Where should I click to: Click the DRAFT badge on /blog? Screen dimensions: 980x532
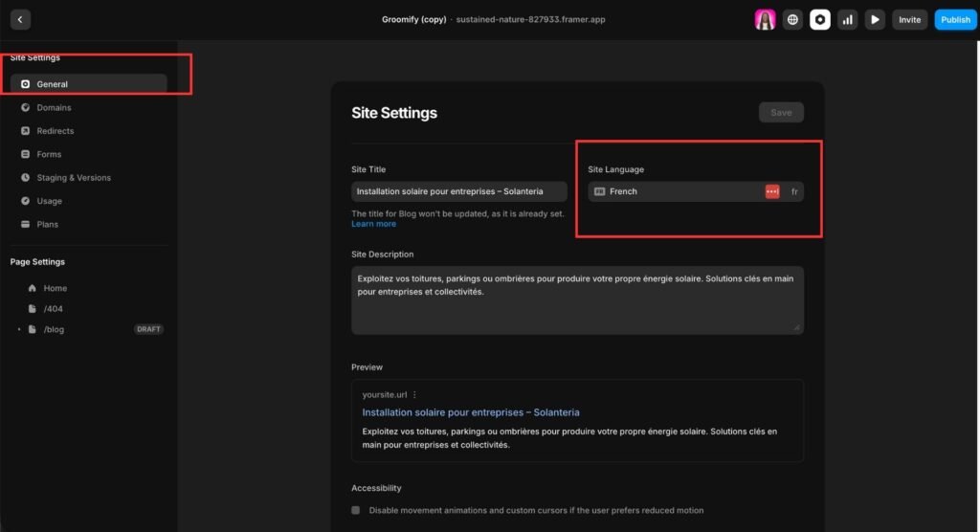coord(148,329)
